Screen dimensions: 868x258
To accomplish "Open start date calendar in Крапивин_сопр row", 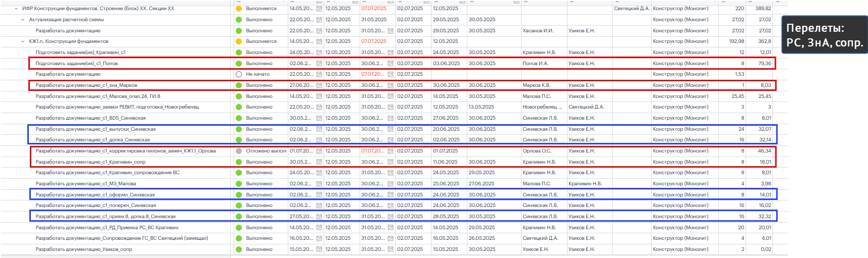I will (319, 162).
